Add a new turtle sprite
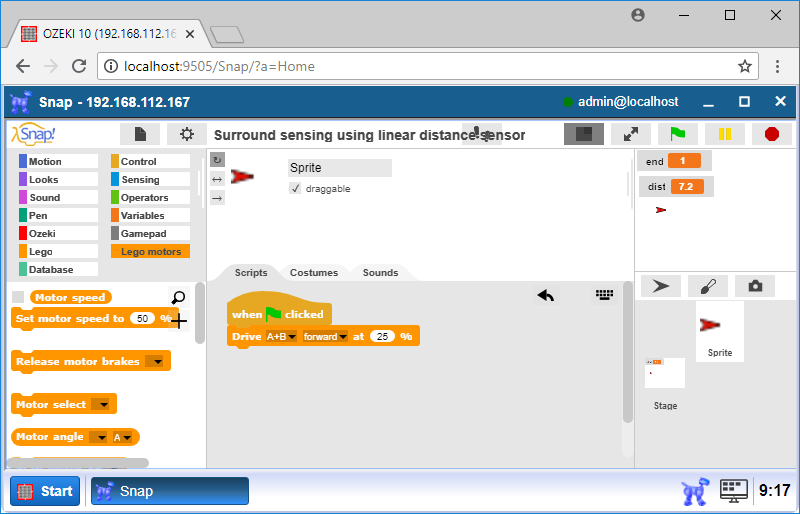 click(x=661, y=286)
